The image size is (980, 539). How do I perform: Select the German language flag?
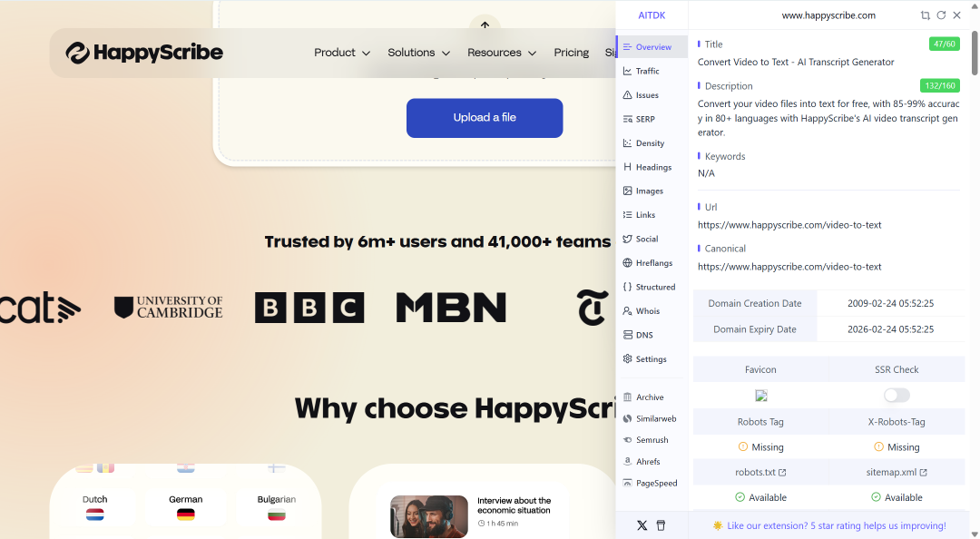point(186,514)
